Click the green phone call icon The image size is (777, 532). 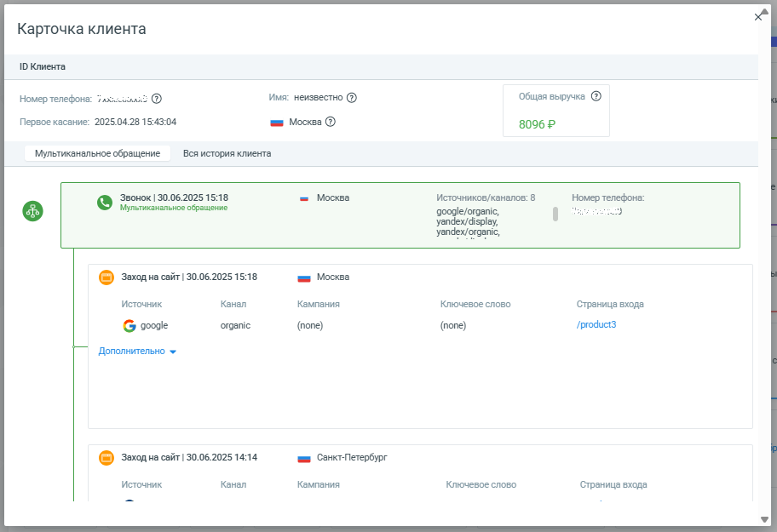(x=105, y=203)
